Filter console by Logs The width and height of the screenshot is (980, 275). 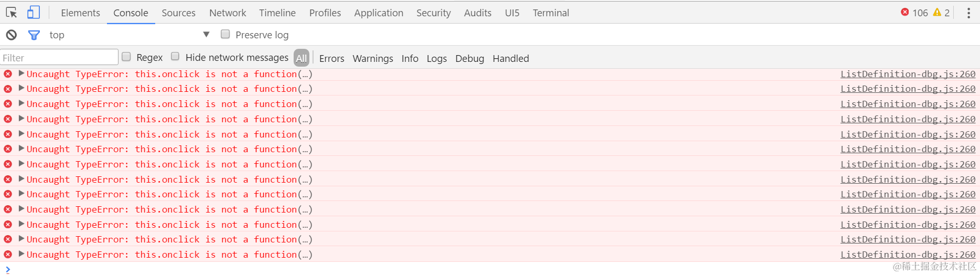(x=437, y=58)
